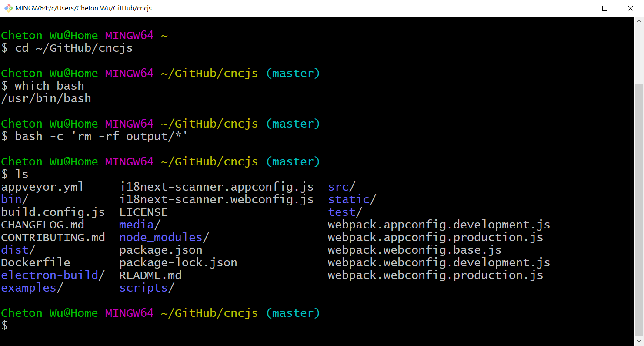
Task: Click the README.md file name
Action: [150, 275]
